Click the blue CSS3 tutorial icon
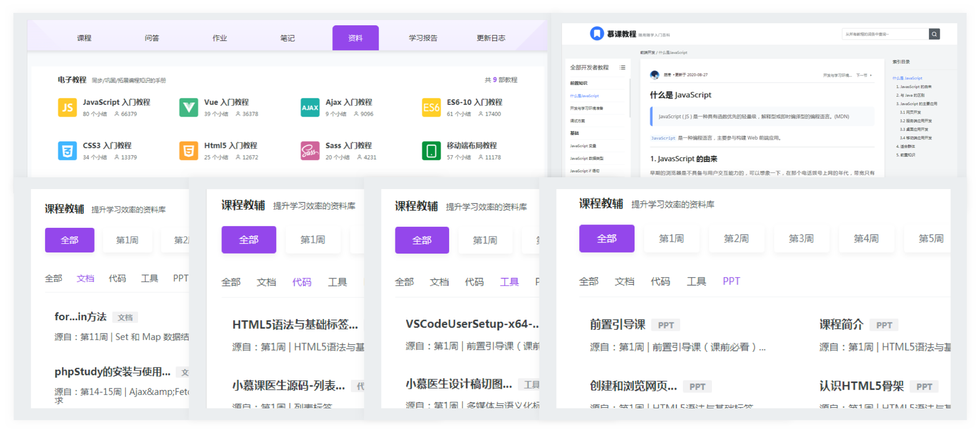This screenshot has width=980, height=433. click(x=67, y=151)
